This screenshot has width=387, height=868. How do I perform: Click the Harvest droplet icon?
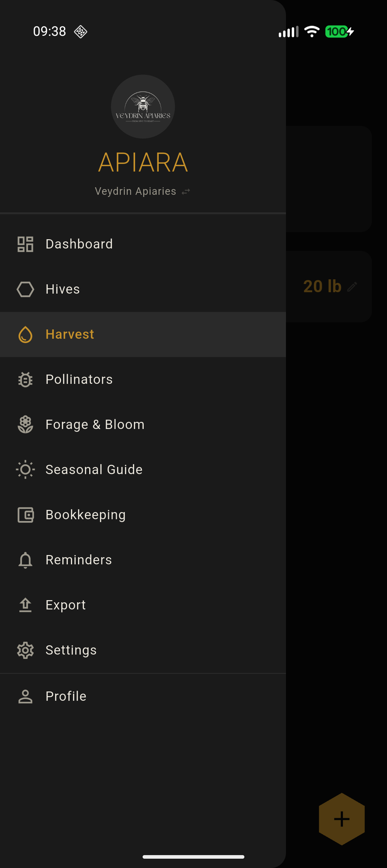[x=25, y=334]
